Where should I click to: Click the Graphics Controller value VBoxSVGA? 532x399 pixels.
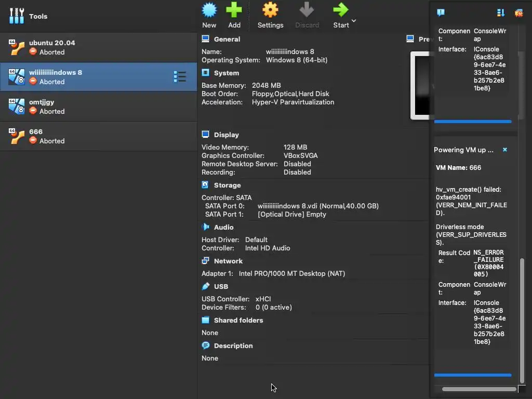click(x=301, y=156)
